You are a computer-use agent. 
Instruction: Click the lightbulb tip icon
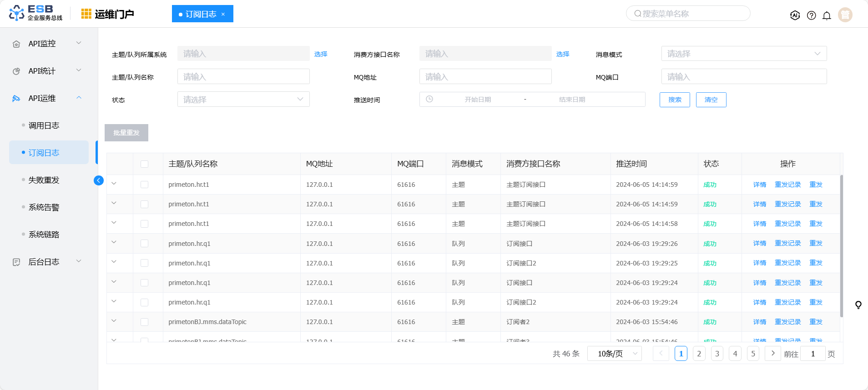coord(858,305)
